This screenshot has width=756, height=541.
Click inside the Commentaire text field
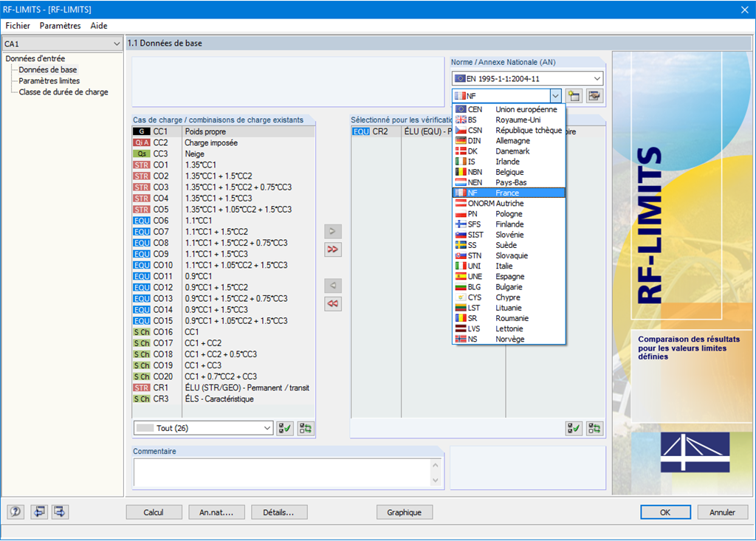283,472
